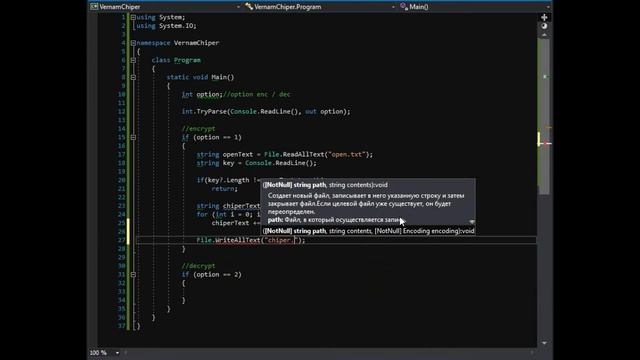
Task: Click the "path:" parameter description in tooltip
Action: 336,220
